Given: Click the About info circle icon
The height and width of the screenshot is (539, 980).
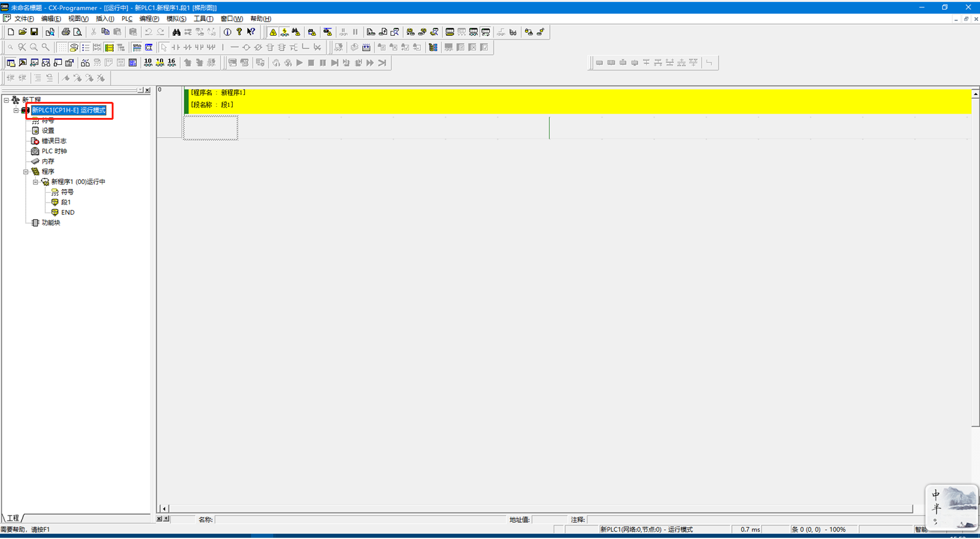Looking at the screenshot, I should tap(227, 32).
